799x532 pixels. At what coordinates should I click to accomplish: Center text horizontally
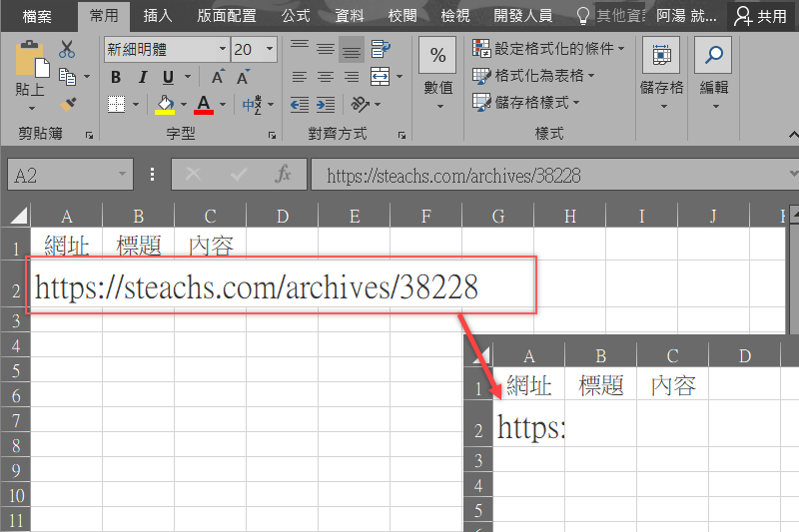326,77
